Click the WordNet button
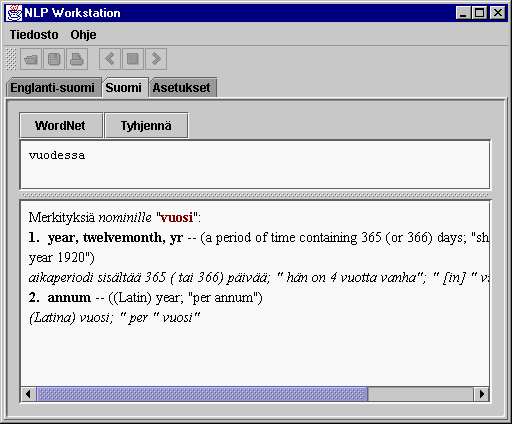512x424 pixels. [61, 125]
